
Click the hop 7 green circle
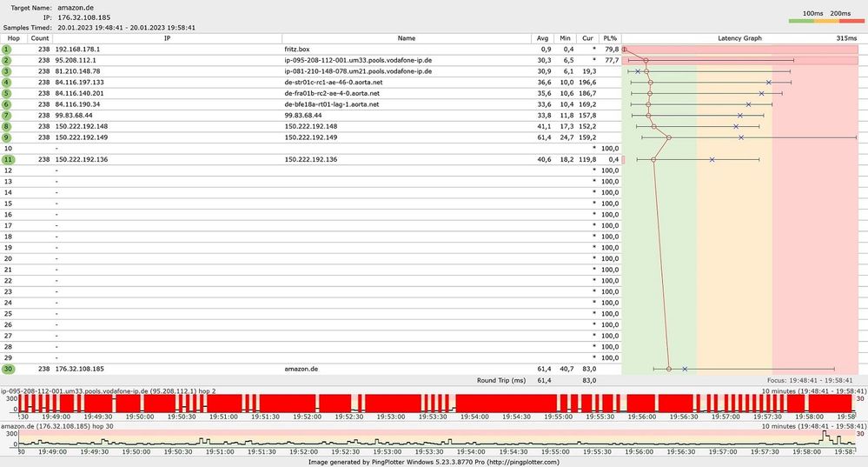pos(6,115)
